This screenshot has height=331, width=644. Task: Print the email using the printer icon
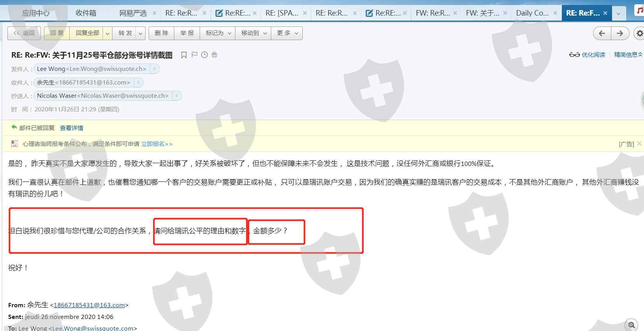(214, 55)
